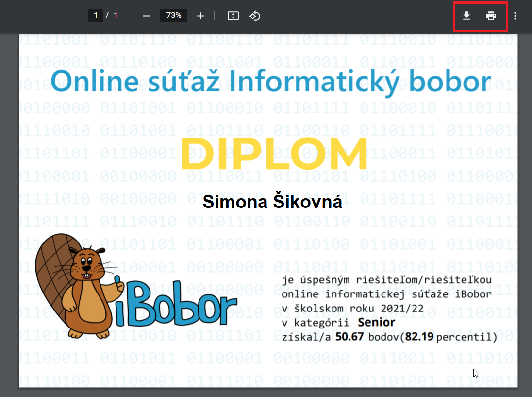
Task: Click the DIPLOM heading text
Action: tap(274, 154)
